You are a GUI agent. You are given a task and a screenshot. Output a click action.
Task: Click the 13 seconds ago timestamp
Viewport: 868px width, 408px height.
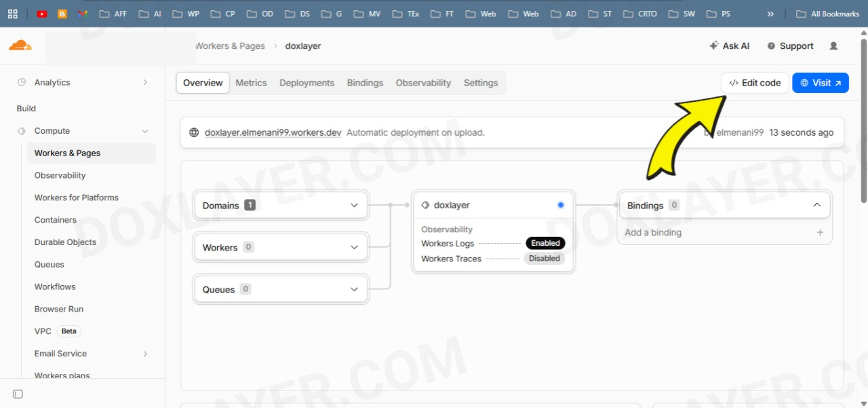(801, 132)
